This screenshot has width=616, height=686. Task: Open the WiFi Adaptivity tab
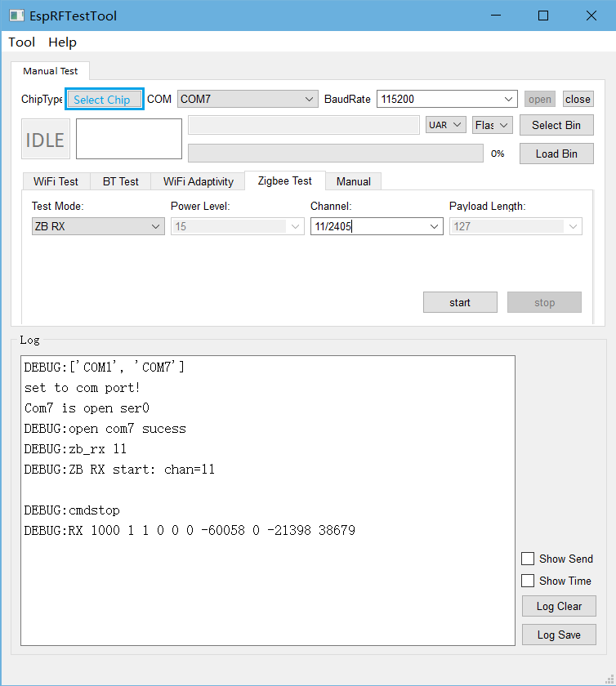(199, 181)
